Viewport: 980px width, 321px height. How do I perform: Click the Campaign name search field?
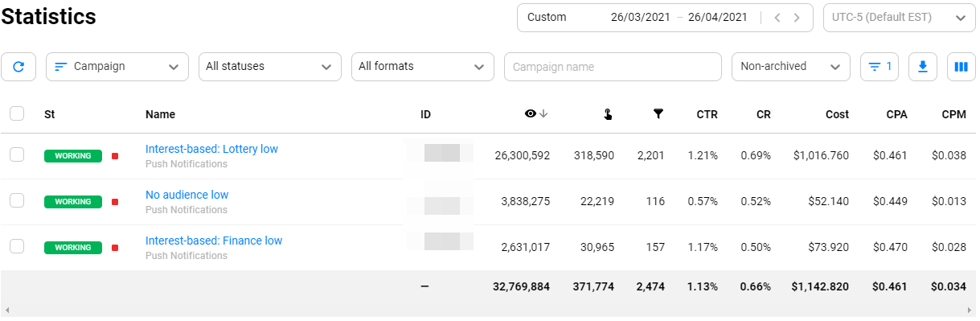(x=613, y=67)
